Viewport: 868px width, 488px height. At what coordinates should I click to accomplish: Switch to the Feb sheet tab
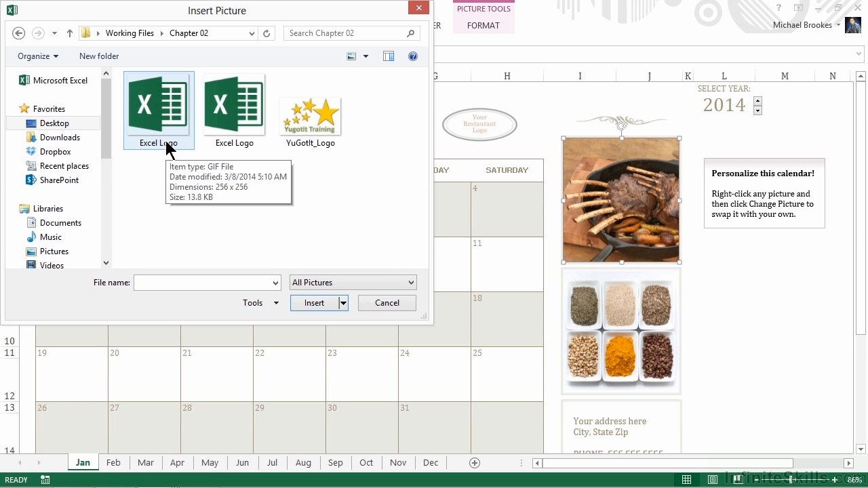click(x=113, y=463)
